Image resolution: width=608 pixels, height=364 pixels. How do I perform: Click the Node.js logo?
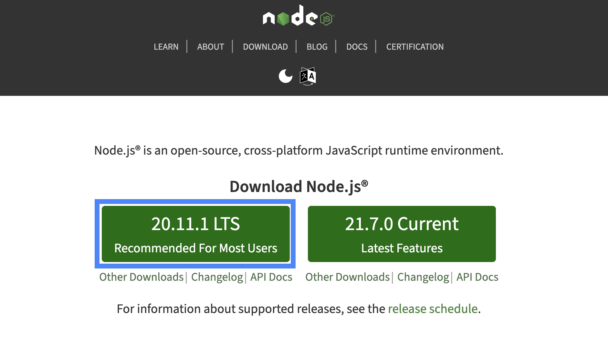point(299,15)
